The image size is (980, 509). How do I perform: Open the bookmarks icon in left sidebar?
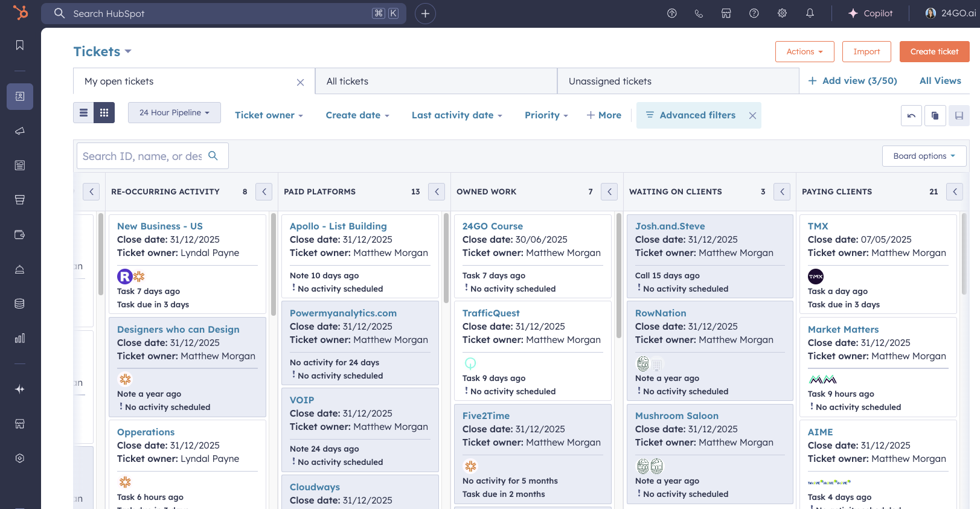tap(20, 45)
